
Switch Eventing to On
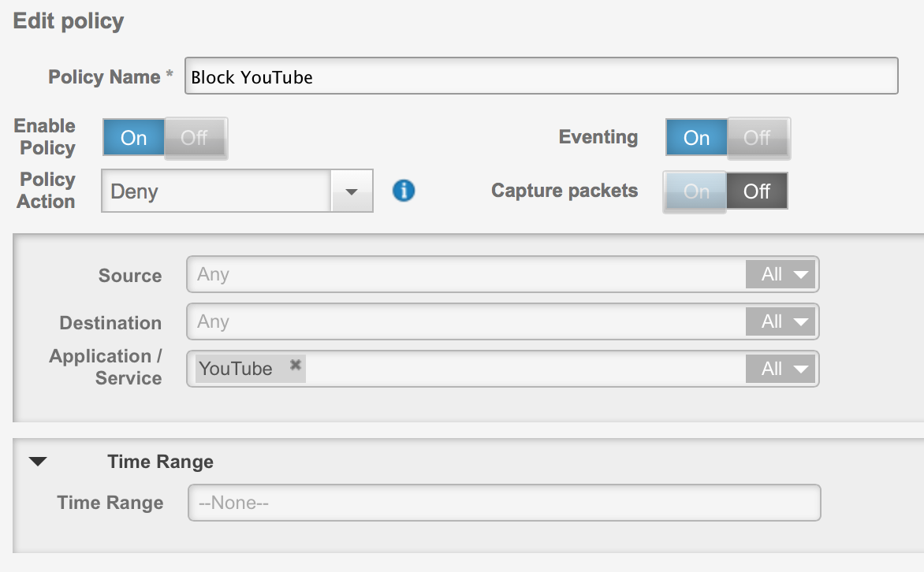tap(696, 138)
